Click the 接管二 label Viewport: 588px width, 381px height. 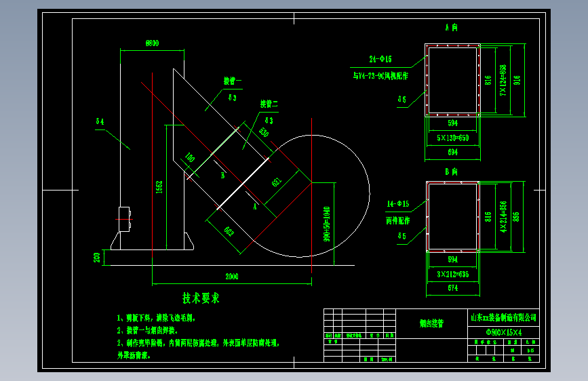269,104
